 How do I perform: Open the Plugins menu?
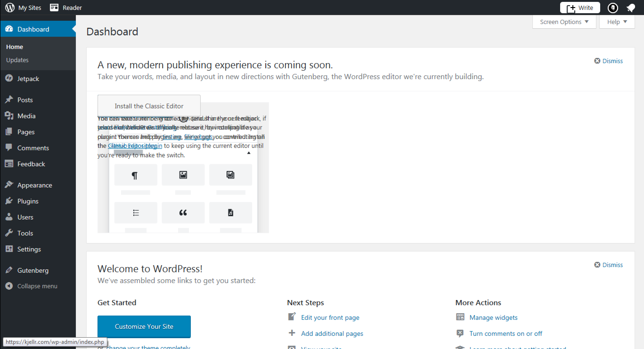tap(28, 201)
